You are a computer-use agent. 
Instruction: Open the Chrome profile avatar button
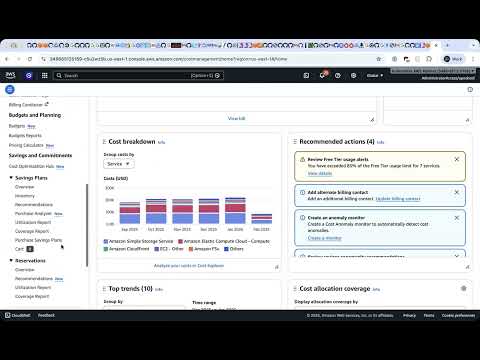(x=453, y=59)
